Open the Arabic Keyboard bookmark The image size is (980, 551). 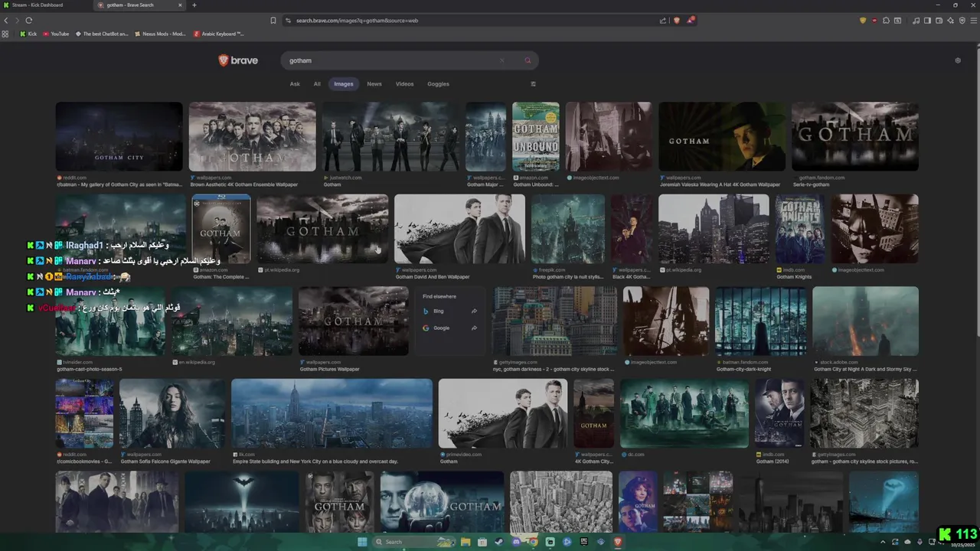coord(219,34)
